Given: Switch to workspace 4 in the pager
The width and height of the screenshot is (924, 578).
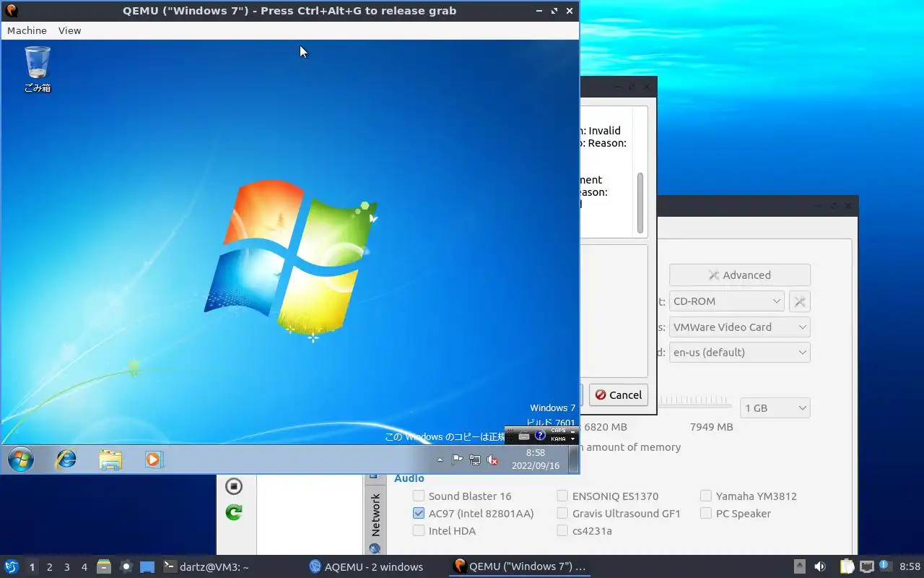Looking at the screenshot, I should pos(84,567).
